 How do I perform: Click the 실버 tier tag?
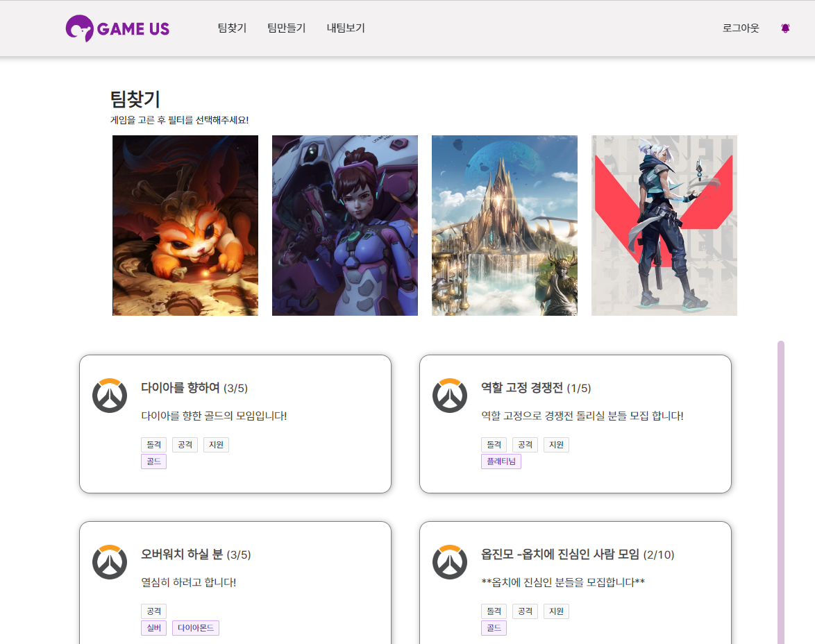(x=154, y=628)
